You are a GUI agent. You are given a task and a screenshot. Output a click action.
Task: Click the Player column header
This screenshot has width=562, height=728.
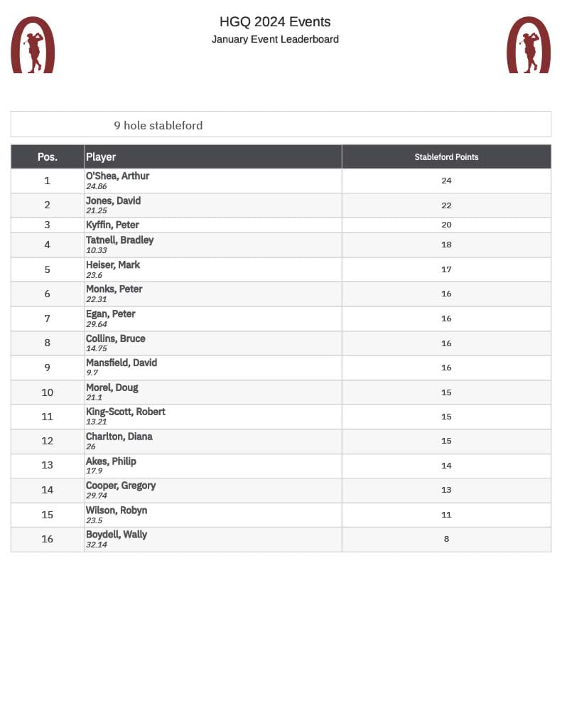coord(101,157)
